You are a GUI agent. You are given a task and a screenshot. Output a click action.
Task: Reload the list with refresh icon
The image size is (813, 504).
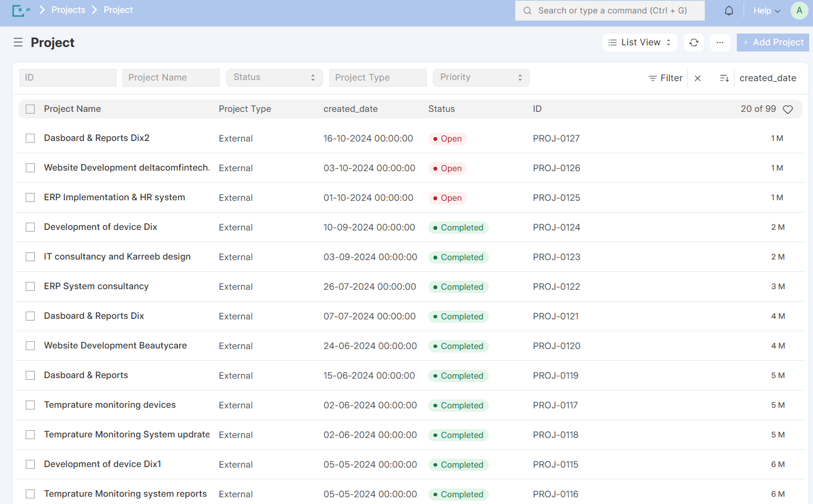coord(694,43)
